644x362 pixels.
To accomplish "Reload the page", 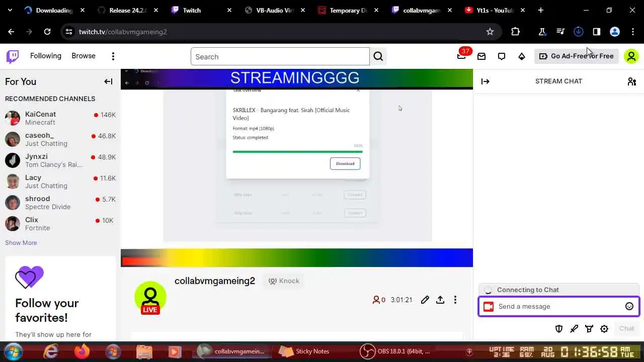I will tap(47, 32).
